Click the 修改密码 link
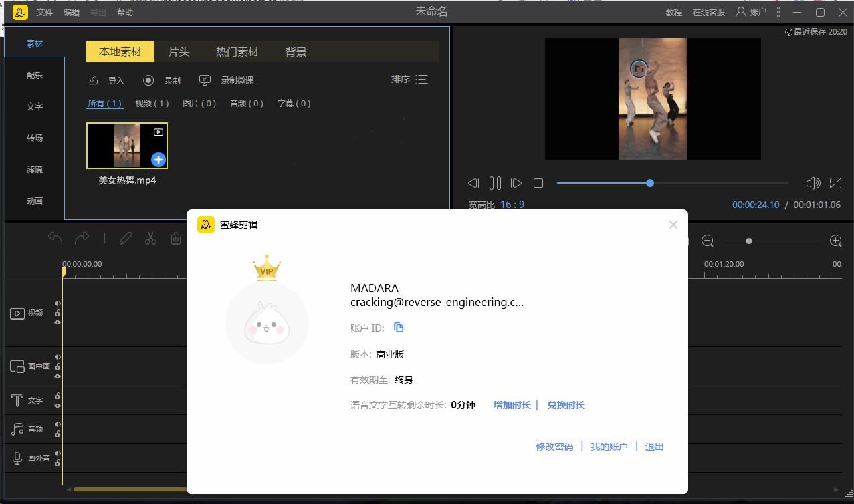 554,447
